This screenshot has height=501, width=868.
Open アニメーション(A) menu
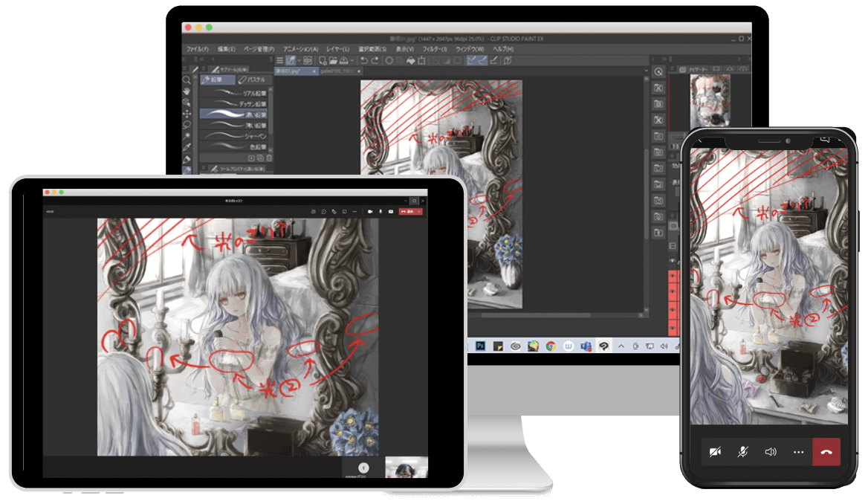coord(300,49)
